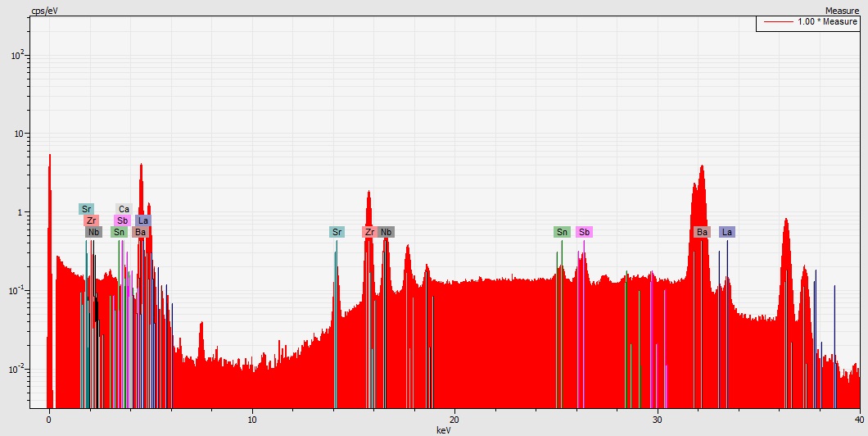This screenshot has height=436, width=868.
Task: Click the 'keV' x-axis unit label
Action: pos(443,430)
